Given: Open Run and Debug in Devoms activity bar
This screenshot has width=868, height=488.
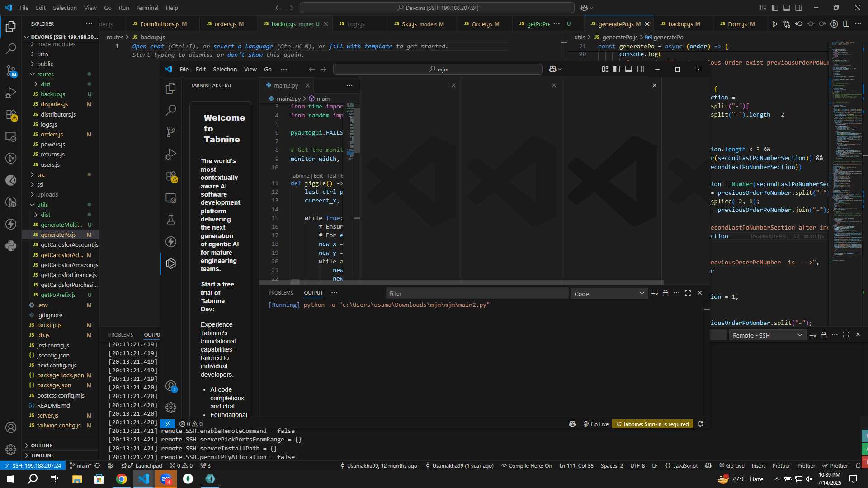Looking at the screenshot, I should [11, 93].
